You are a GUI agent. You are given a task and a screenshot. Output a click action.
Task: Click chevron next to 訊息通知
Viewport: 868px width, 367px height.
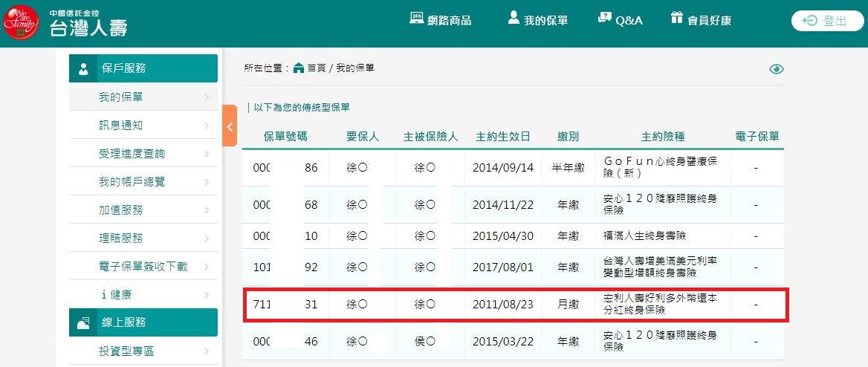[x=207, y=126]
